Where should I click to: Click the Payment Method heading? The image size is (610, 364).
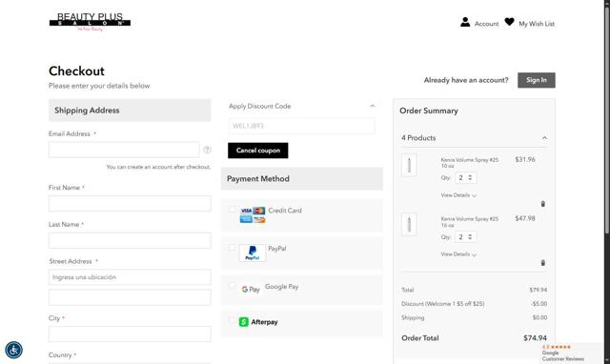point(258,179)
